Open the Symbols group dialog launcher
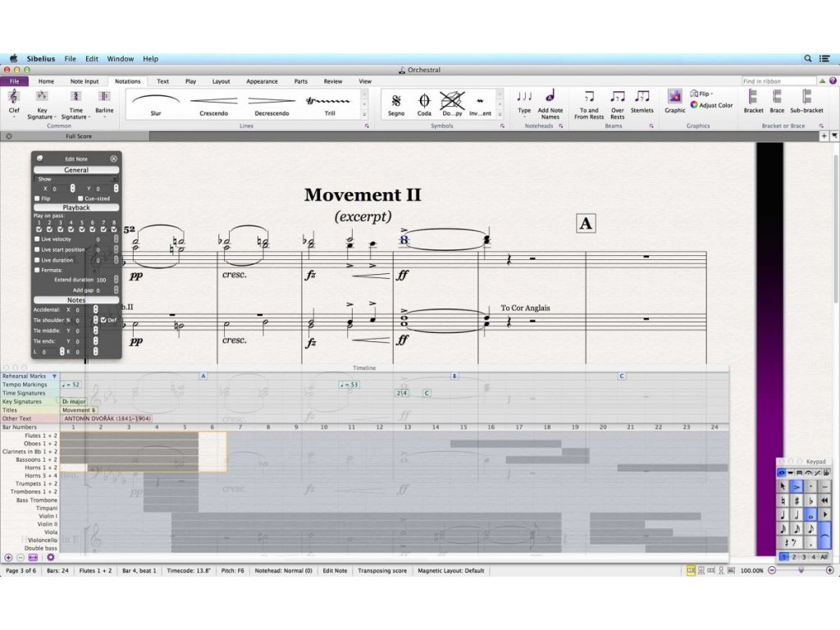This screenshot has height=630, width=840. pyautogui.click(x=503, y=126)
